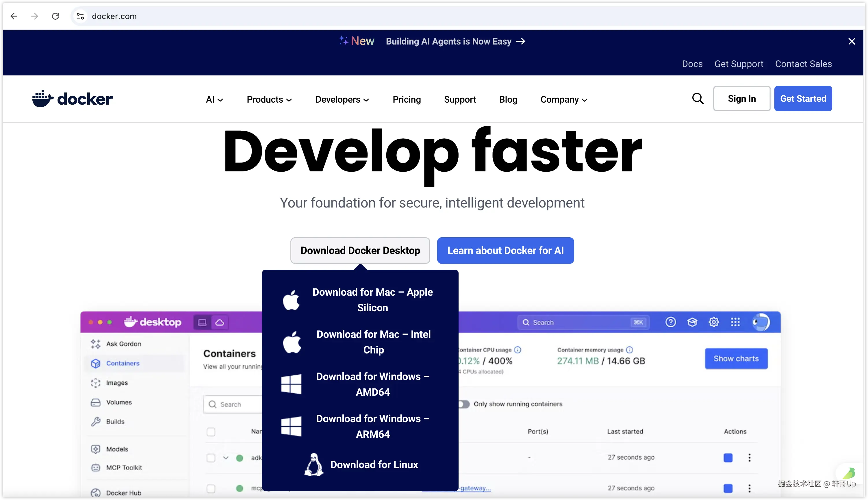Check the select-all checkbox in table header
Screen dimensions: 868x500
pos(211,432)
